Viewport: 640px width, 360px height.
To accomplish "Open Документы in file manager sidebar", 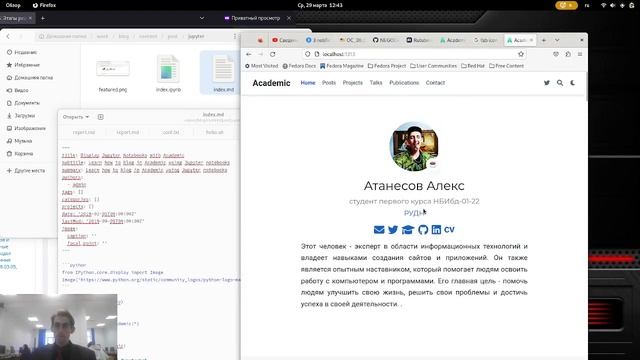I will (23, 103).
